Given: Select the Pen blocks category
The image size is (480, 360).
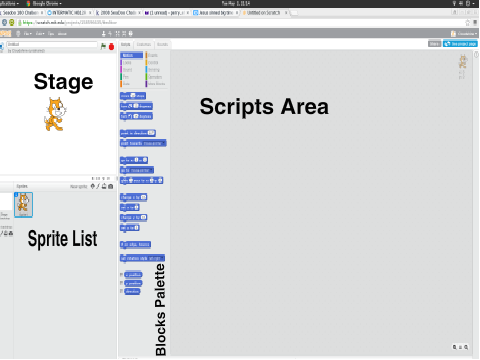Looking at the screenshot, I should point(131,77).
